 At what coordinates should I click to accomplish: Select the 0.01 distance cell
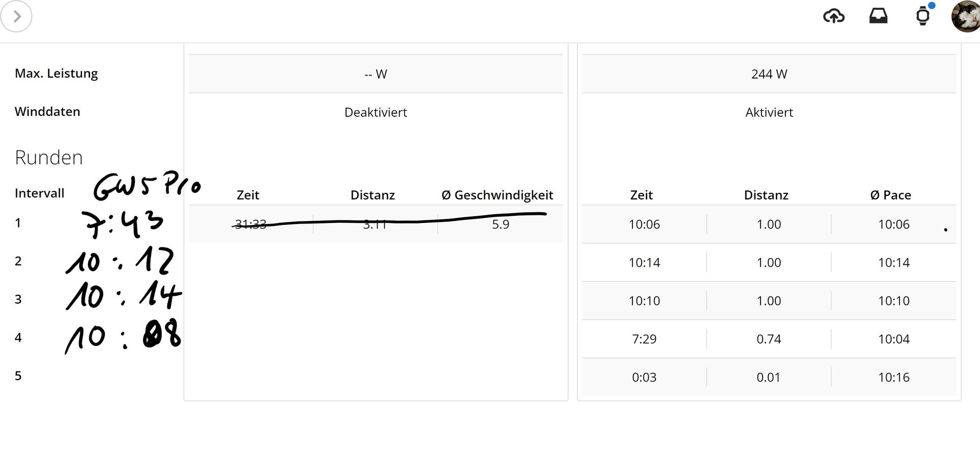click(768, 377)
